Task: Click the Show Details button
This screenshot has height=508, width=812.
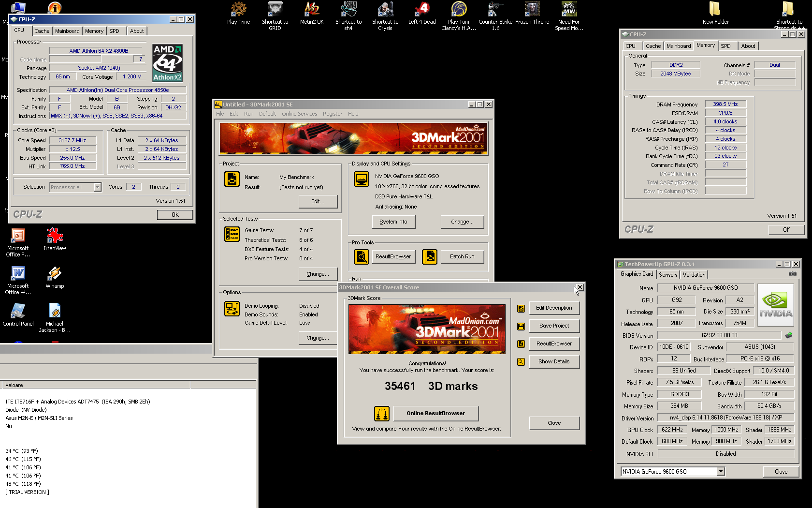Action: click(554, 361)
